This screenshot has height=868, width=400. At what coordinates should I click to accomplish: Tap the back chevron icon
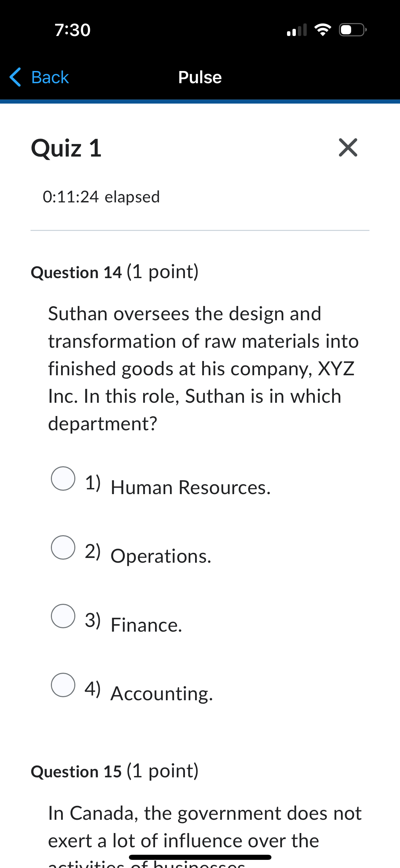[15, 77]
